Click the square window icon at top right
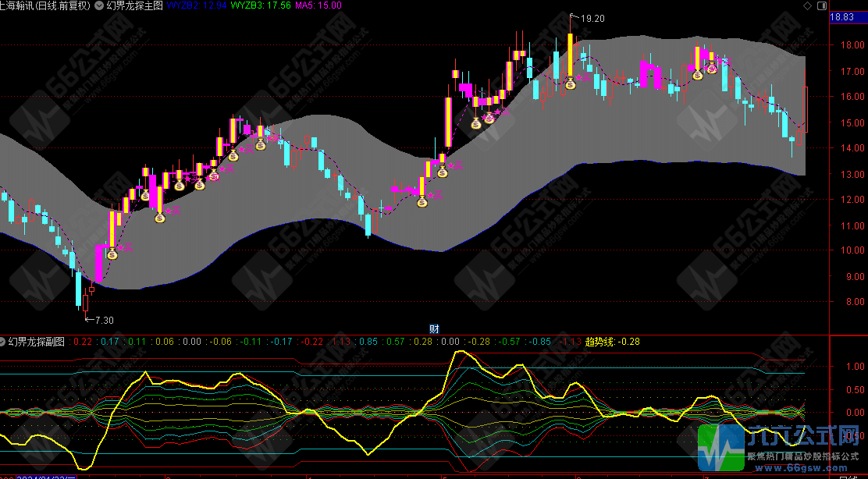Viewport: 868px width, 479px height. pos(821,5)
